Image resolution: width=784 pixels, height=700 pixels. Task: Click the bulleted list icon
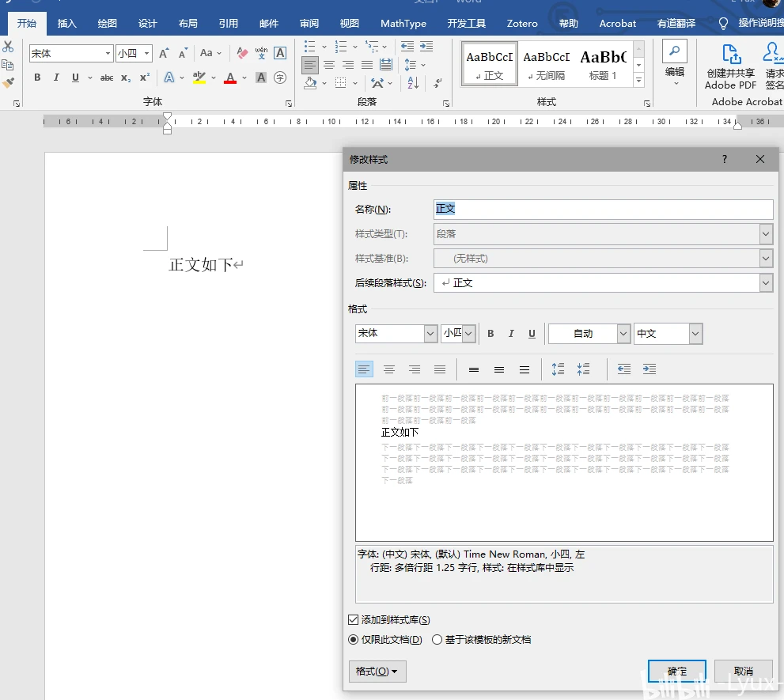(x=310, y=47)
